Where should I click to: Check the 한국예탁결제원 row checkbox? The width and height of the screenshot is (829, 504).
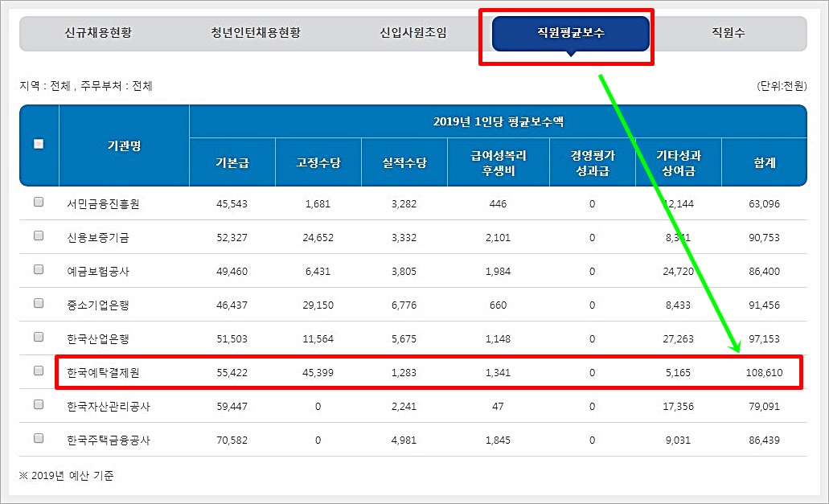pos(39,371)
